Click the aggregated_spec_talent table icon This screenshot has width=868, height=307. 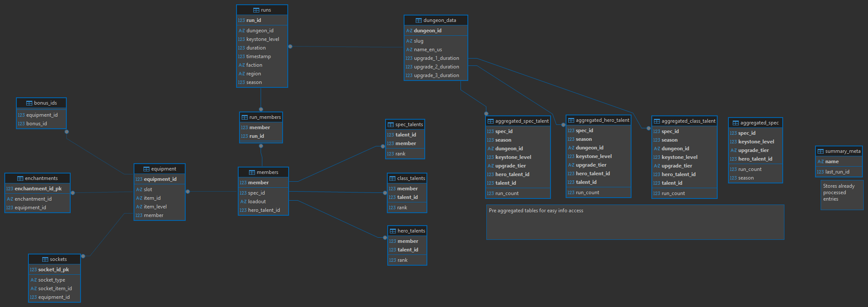[491, 121]
